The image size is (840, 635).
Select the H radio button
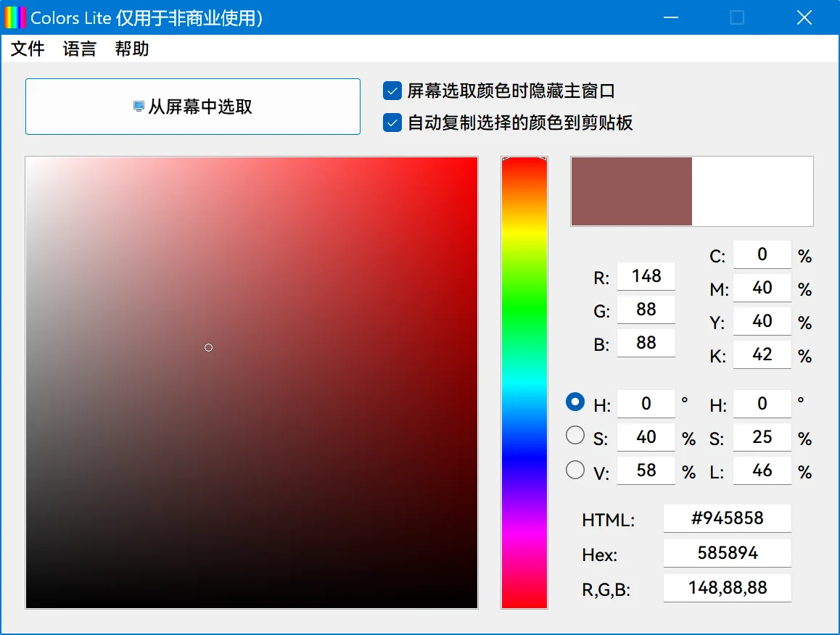point(575,402)
